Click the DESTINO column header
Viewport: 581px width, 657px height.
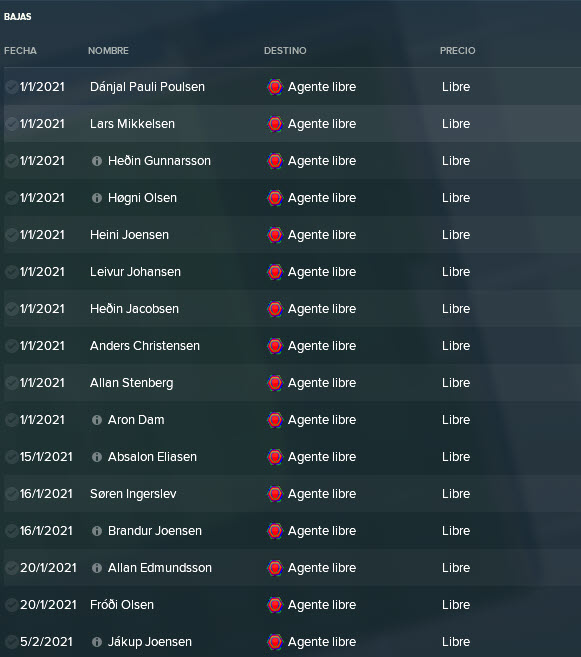pos(285,51)
